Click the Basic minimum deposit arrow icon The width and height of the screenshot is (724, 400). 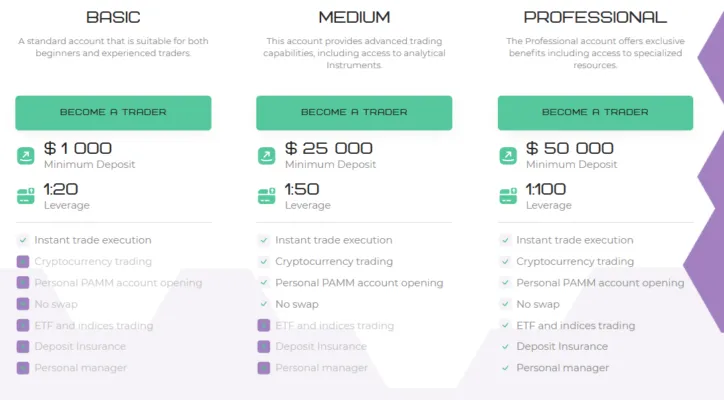click(25, 155)
